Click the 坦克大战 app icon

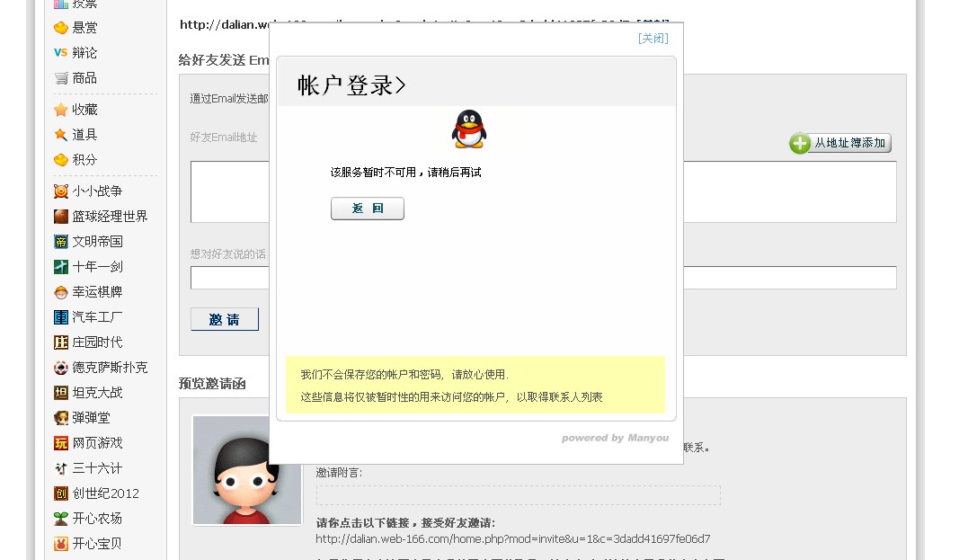(60, 393)
